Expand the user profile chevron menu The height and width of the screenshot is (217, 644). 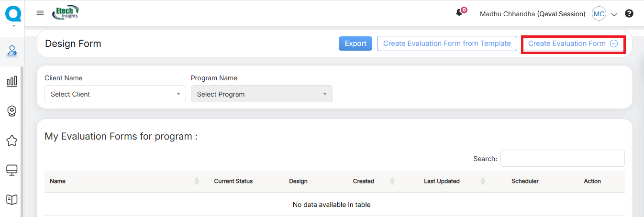click(x=614, y=14)
